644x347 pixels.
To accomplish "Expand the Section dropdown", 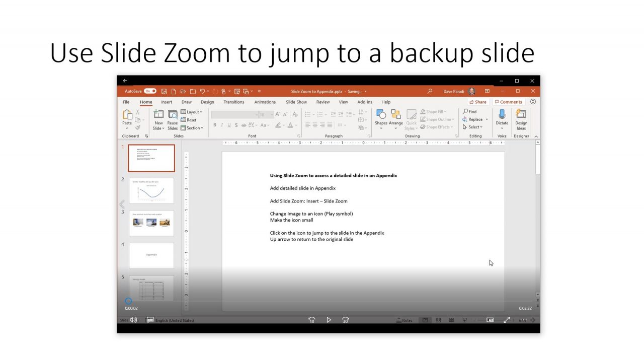I will tap(192, 128).
